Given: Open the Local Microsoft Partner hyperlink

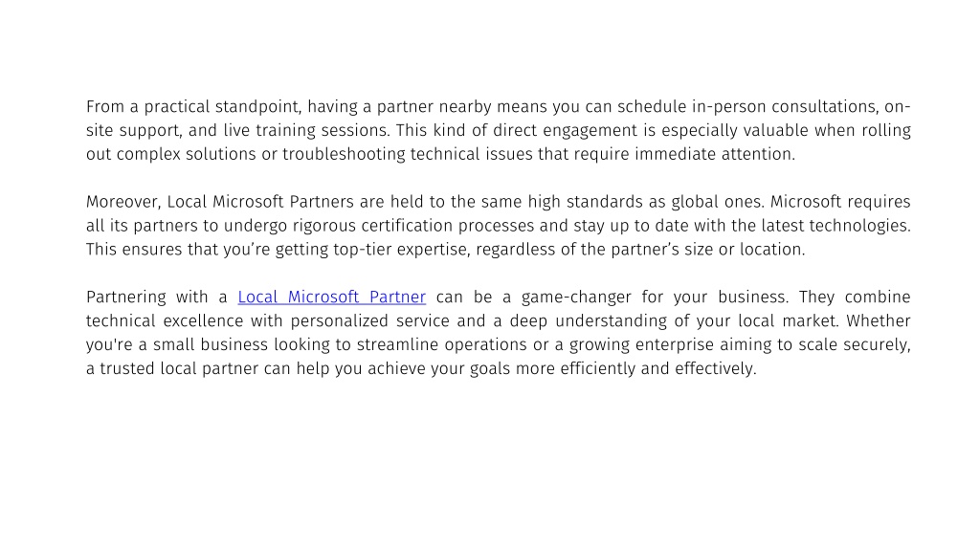Looking at the screenshot, I should pyautogui.click(x=332, y=297).
